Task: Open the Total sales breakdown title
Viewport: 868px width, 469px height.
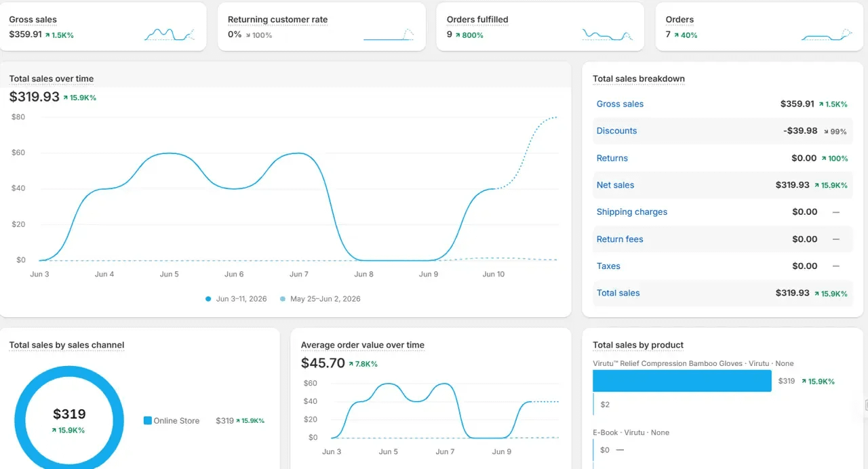Action: tap(639, 79)
